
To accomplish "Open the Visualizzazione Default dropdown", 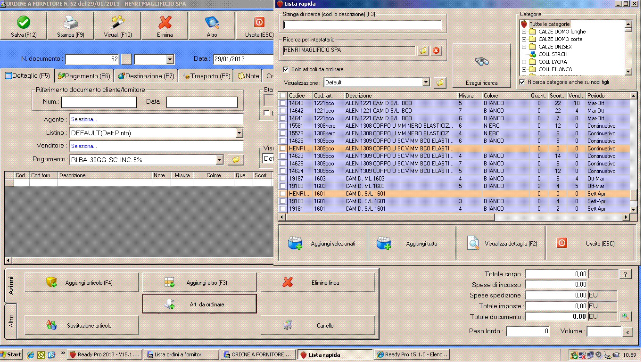I will pos(426,82).
